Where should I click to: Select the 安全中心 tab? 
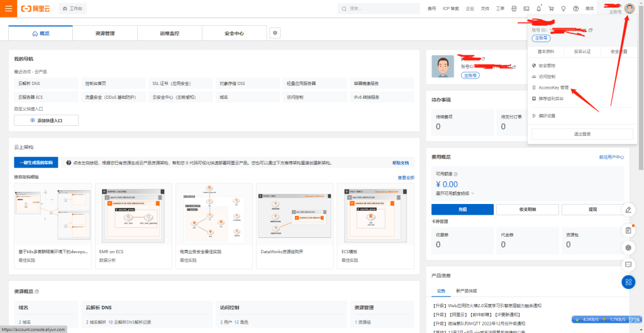[234, 33]
